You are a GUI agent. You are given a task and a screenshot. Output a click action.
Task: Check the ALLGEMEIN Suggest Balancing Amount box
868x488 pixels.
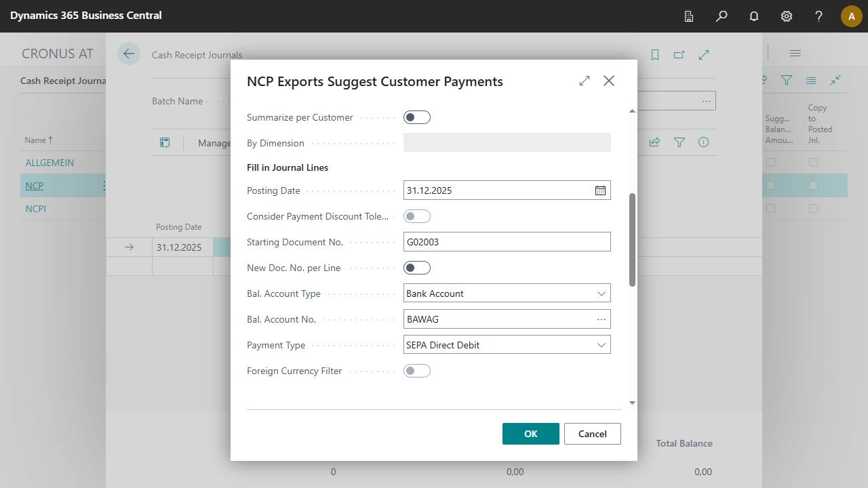(770, 163)
